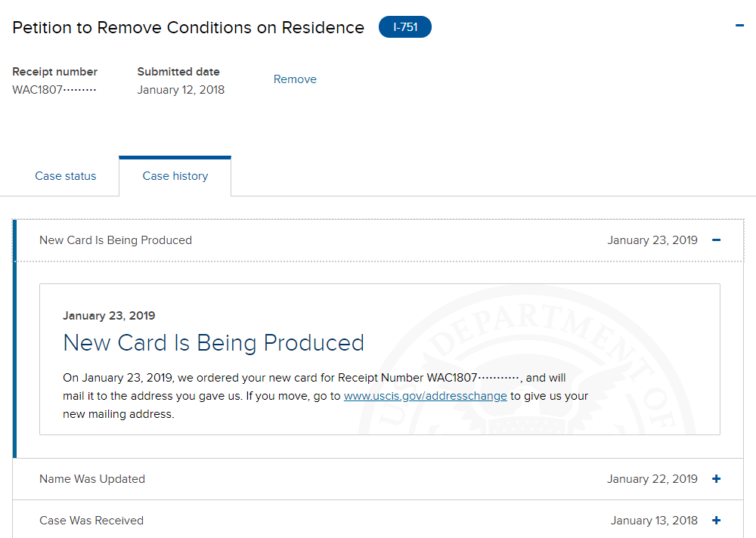Toggle the New Card Is Being Produced row header
Image resolution: width=756 pixels, height=538 pixels.
pyautogui.click(x=379, y=240)
